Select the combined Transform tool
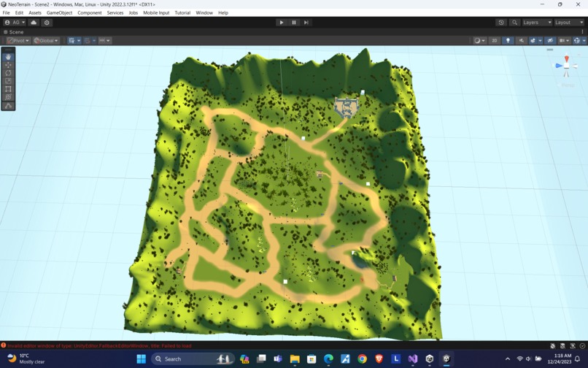 [x=8, y=97]
